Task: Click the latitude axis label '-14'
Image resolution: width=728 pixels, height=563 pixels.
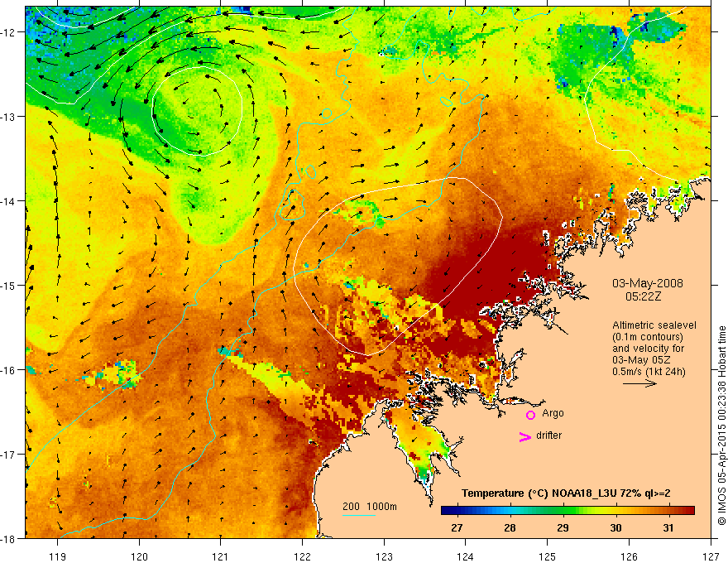Action: click(x=9, y=201)
